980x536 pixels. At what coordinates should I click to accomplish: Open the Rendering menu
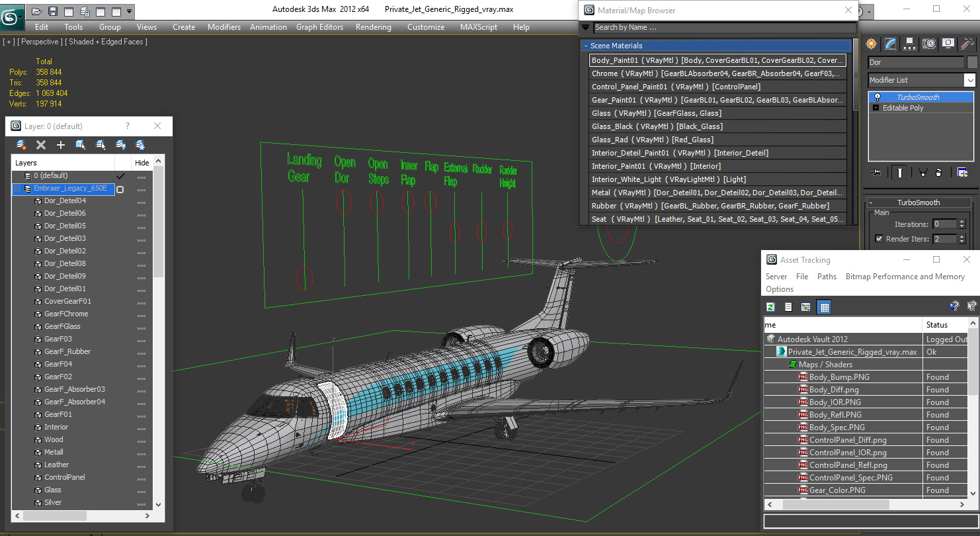[x=374, y=27]
